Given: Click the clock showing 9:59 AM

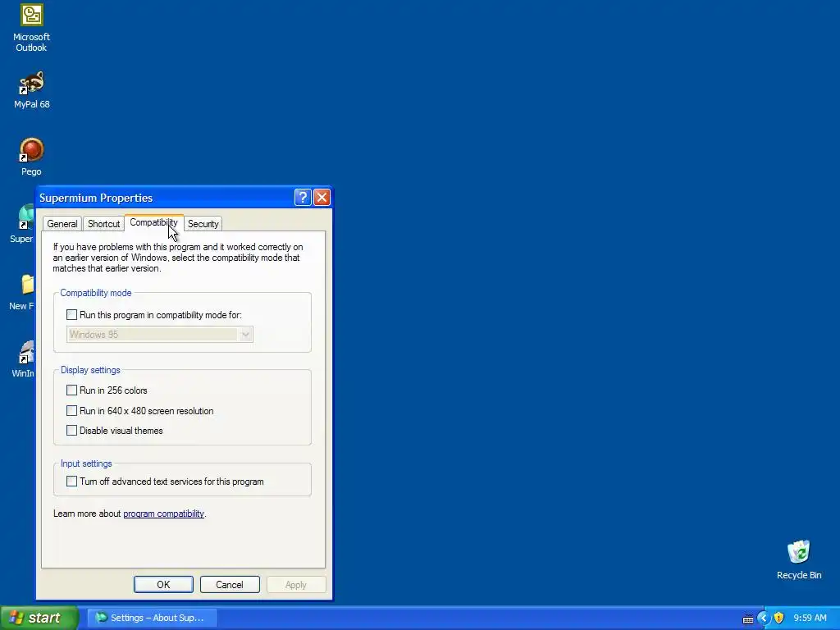Looking at the screenshot, I should click(x=810, y=619).
